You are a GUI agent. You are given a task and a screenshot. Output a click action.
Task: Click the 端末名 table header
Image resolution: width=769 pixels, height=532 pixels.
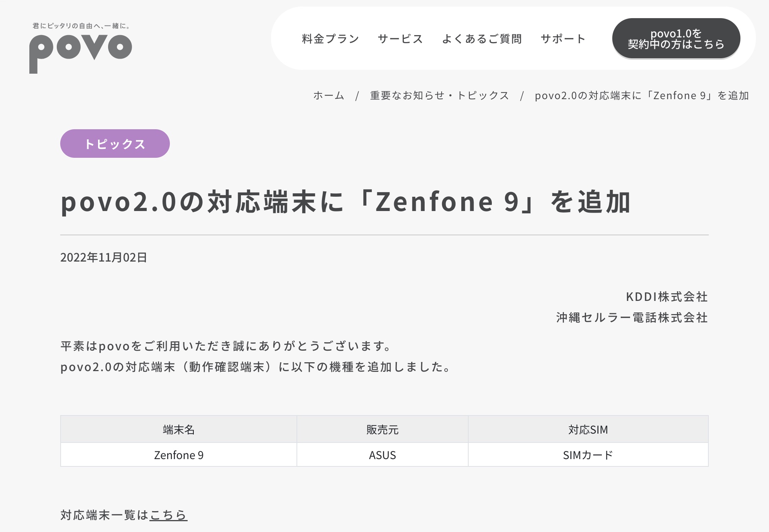click(179, 429)
